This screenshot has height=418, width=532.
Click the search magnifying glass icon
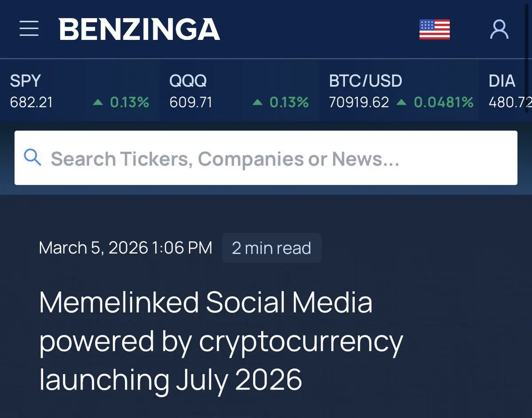click(32, 158)
